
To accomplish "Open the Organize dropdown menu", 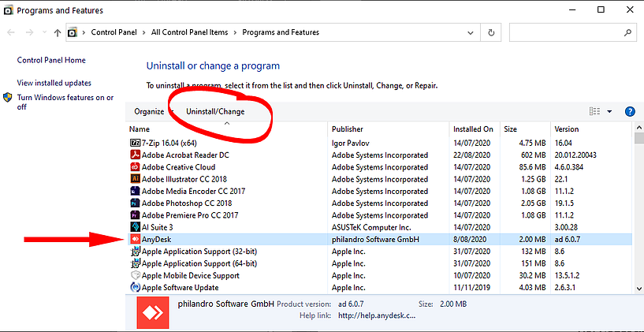I will click(x=154, y=111).
